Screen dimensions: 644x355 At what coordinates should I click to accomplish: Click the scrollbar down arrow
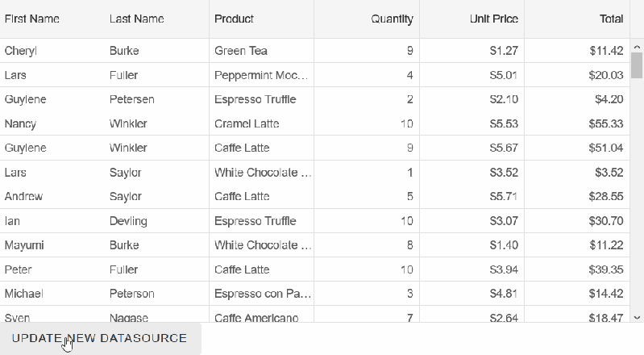point(637,317)
